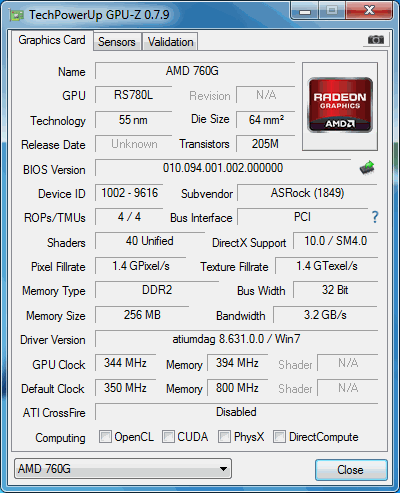Toggle the CUDA checkbox
Image resolution: width=400 pixels, height=493 pixels.
click(168, 436)
